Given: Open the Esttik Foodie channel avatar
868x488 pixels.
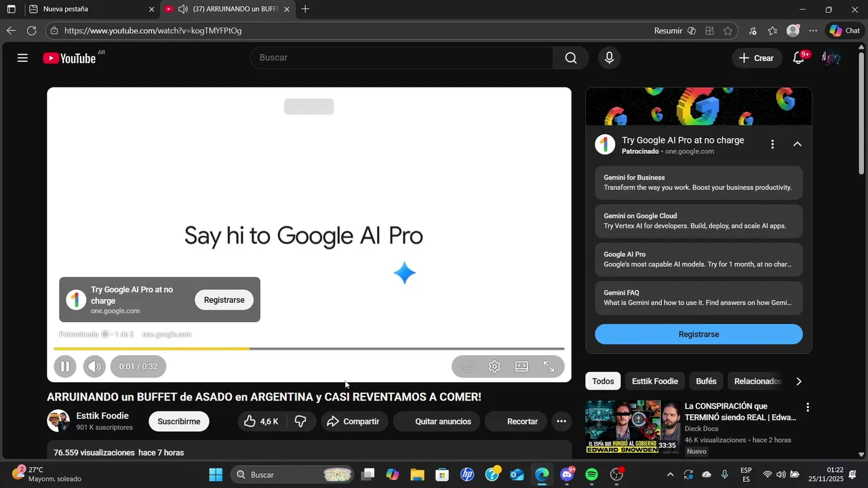Looking at the screenshot, I should click(58, 421).
